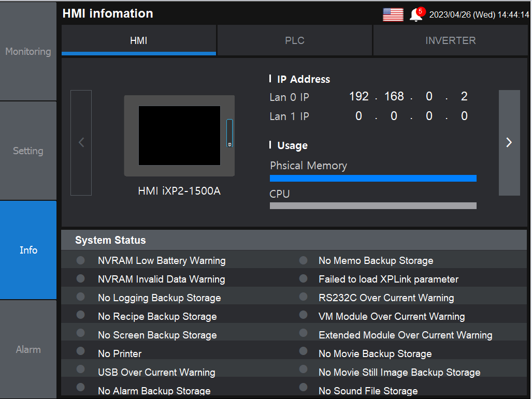Click the IP Address section heading
Viewport: 532px width, 399px height.
click(x=304, y=79)
